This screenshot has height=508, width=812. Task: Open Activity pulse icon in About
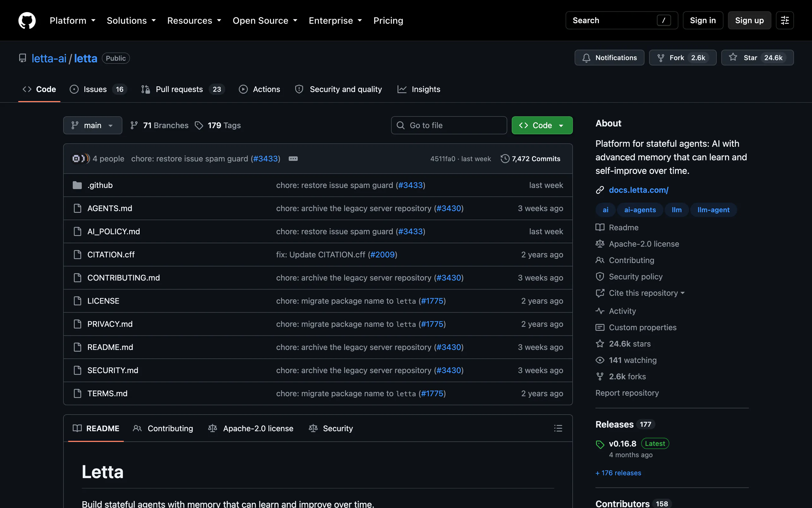[x=599, y=311]
